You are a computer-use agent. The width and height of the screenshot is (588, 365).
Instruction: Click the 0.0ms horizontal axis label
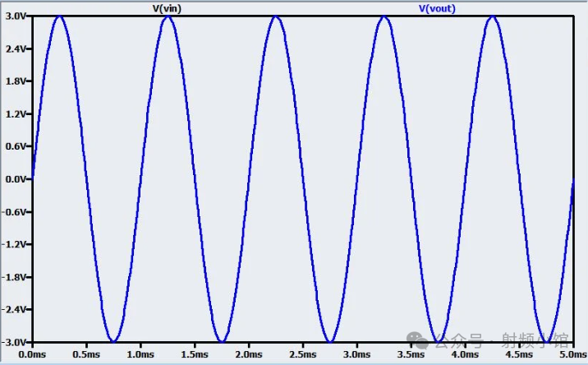pos(32,355)
